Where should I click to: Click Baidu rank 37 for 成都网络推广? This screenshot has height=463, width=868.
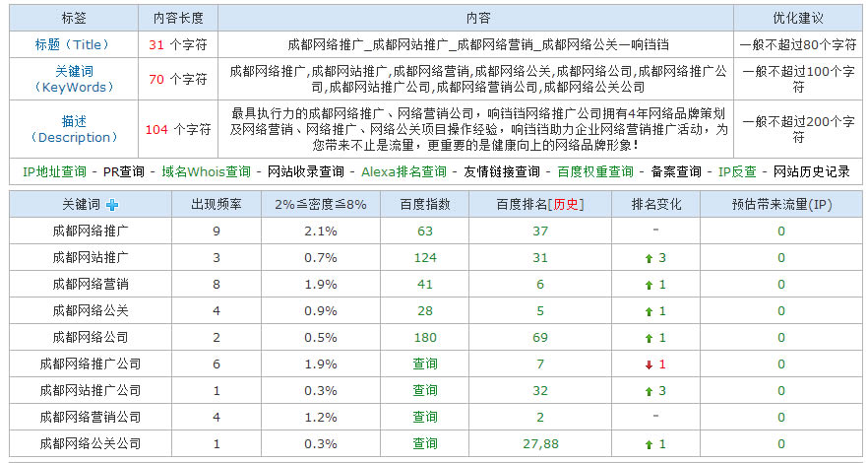(x=540, y=231)
